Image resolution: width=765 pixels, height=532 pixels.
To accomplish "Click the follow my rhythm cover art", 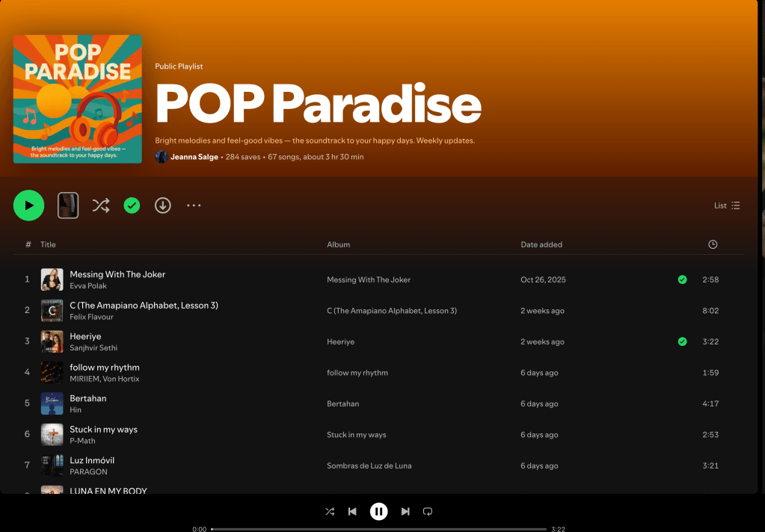I will (52, 373).
